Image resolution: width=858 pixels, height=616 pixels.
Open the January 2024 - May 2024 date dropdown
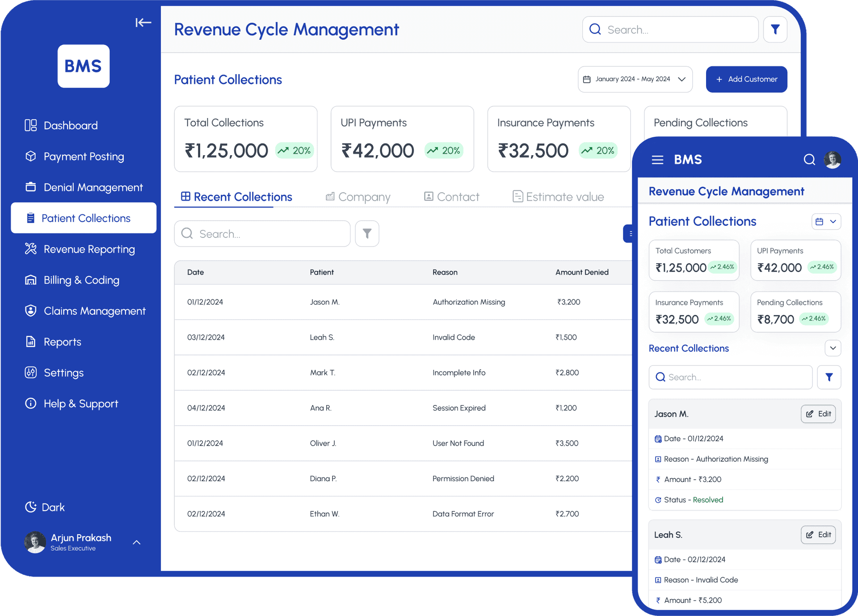635,79
